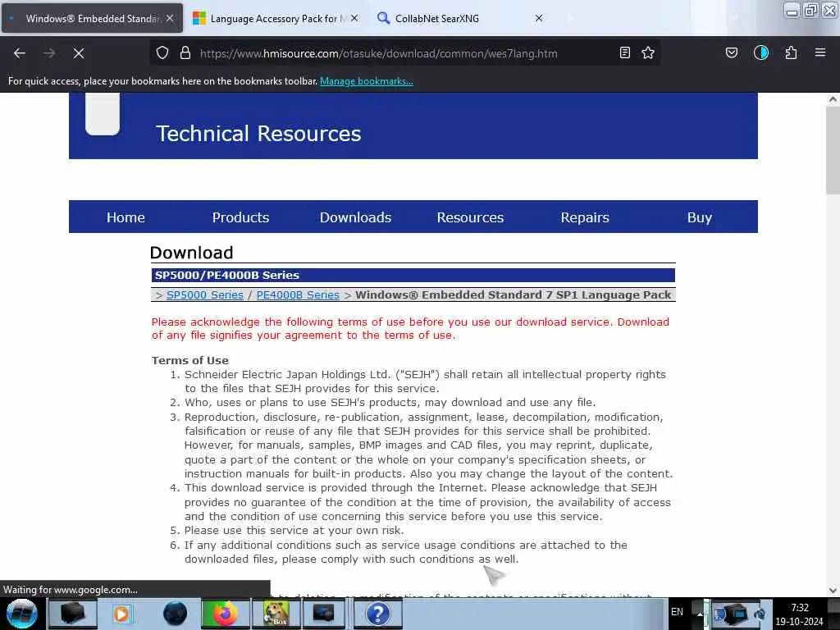Open Downloads in site navigation
Image resolution: width=840 pixels, height=630 pixels.
click(355, 217)
